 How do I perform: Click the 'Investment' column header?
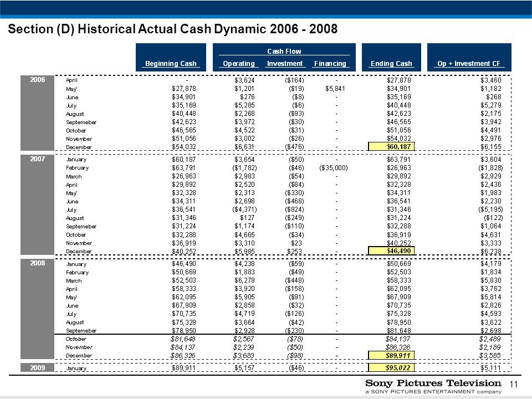pyautogui.click(x=285, y=63)
